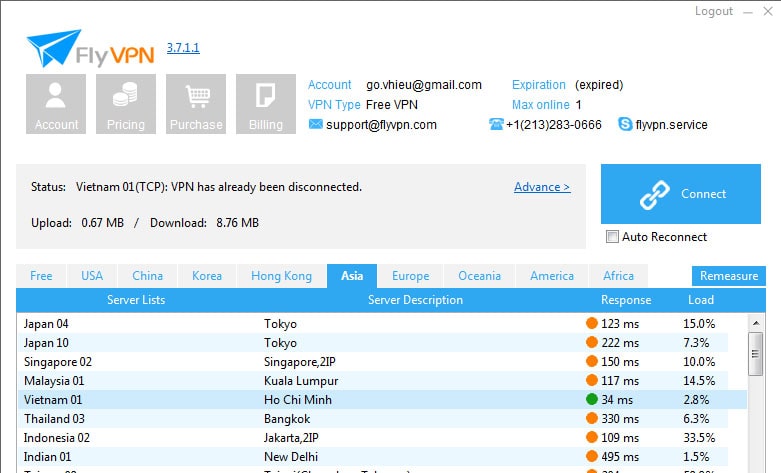Click the orange response dot for Thailand 03
Screen dimensions: 781x473
(x=592, y=418)
